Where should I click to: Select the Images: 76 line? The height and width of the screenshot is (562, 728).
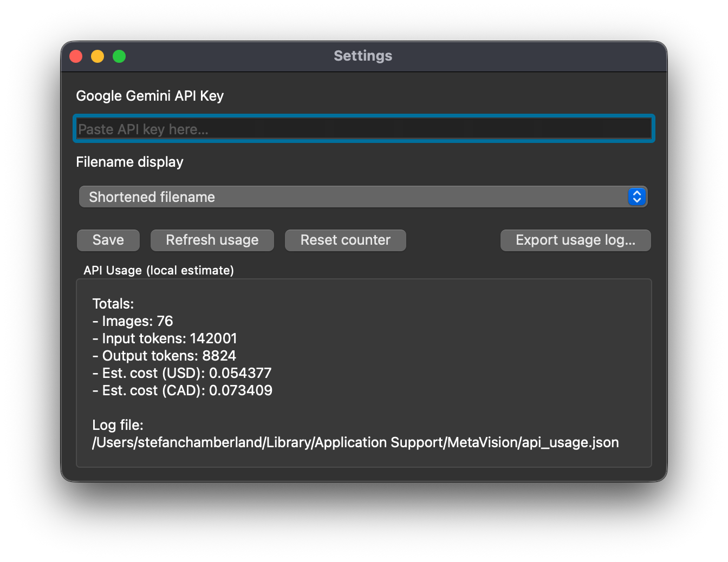[133, 321]
